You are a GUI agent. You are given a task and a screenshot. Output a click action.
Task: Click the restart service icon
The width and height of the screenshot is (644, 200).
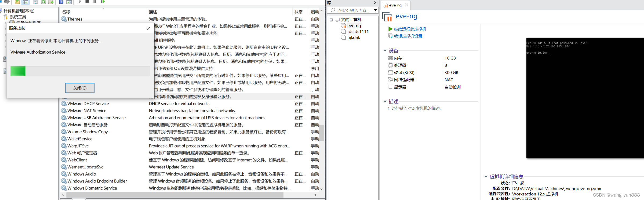pyautogui.click(x=103, y=2)
